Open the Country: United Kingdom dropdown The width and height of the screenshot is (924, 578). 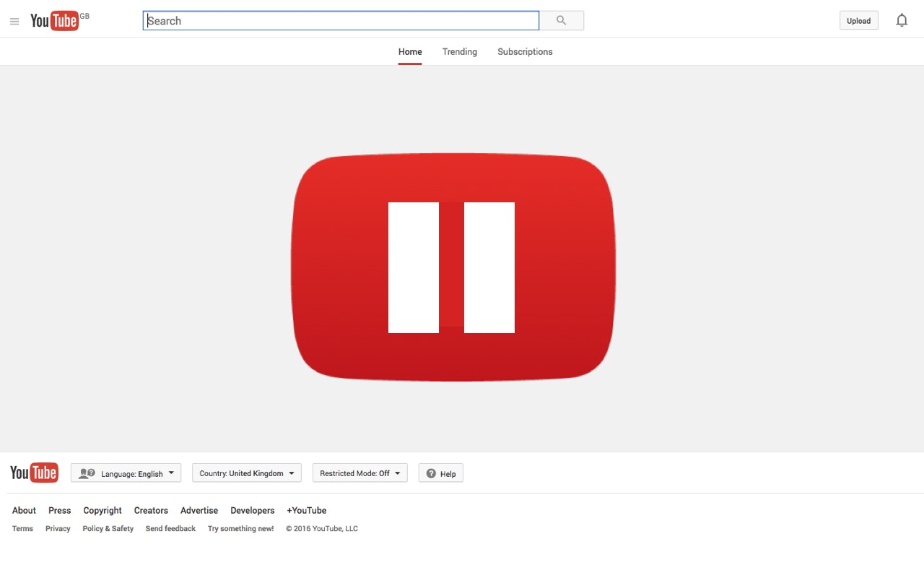coord(246,473)
